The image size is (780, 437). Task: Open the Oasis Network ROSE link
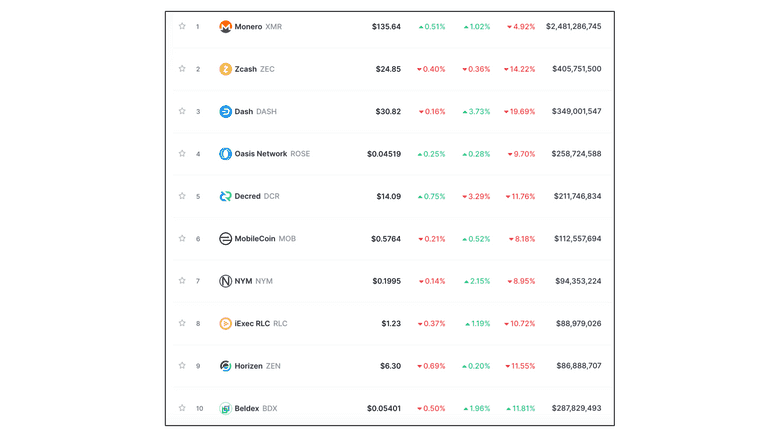tap(272, 154)
